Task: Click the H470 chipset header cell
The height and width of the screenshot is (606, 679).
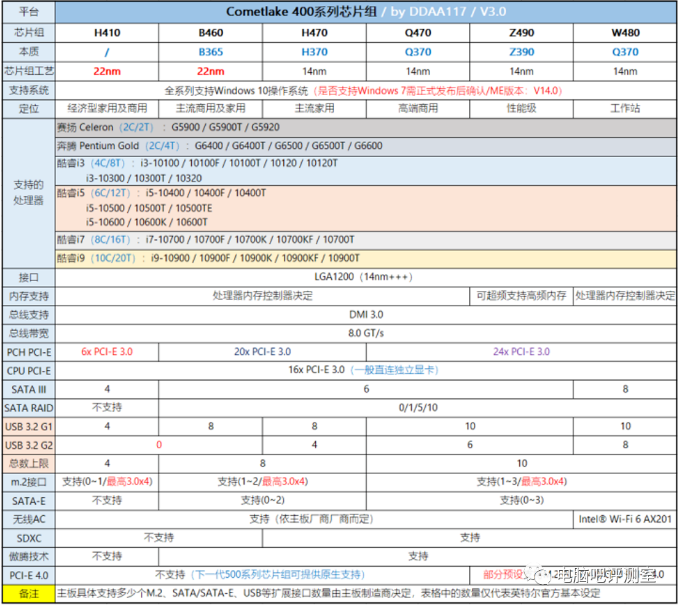Action: [314, 33]
